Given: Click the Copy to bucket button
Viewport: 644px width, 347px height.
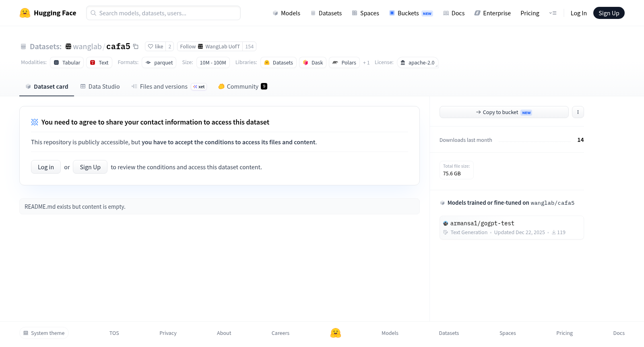Looking at the screenshot, I should [504, 112].
